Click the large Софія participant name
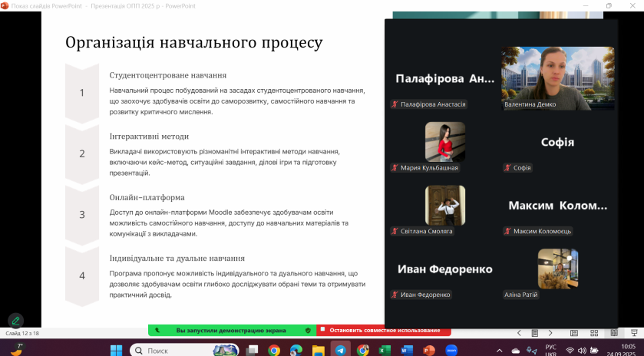This screenshot has width=644, height=356. tap(557, 142)
